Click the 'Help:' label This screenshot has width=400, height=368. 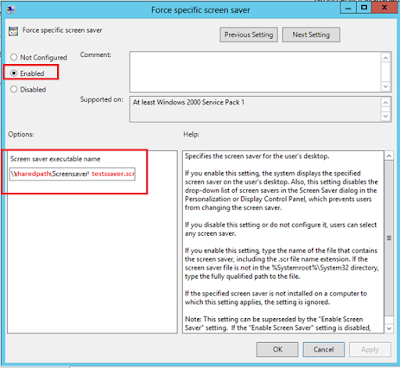191,134
